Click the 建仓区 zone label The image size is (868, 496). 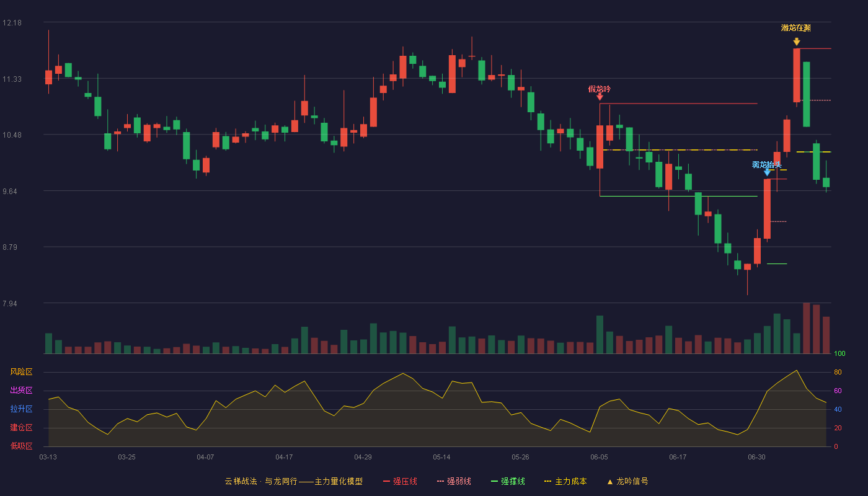pyautogui.click(x=21, y=428)
